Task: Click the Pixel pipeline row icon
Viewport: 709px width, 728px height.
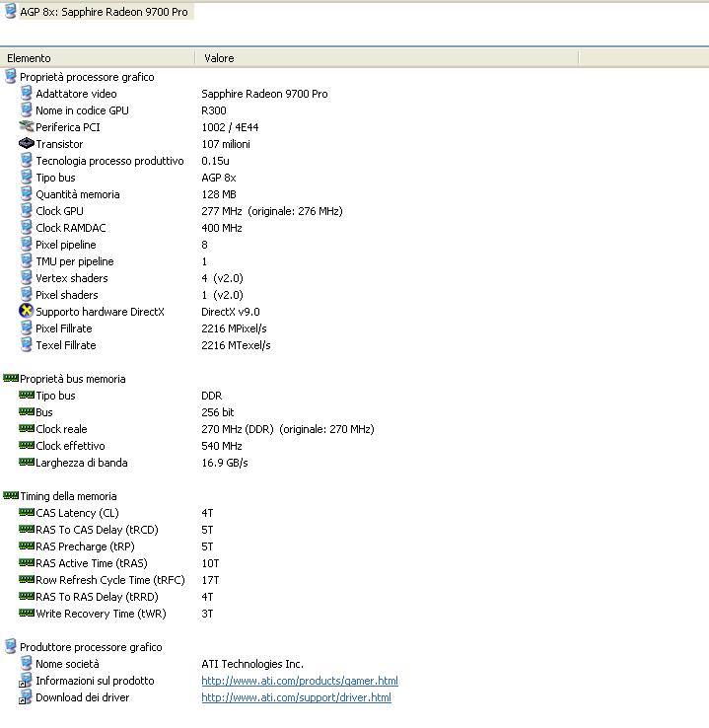Action: (x=27, y=244)
